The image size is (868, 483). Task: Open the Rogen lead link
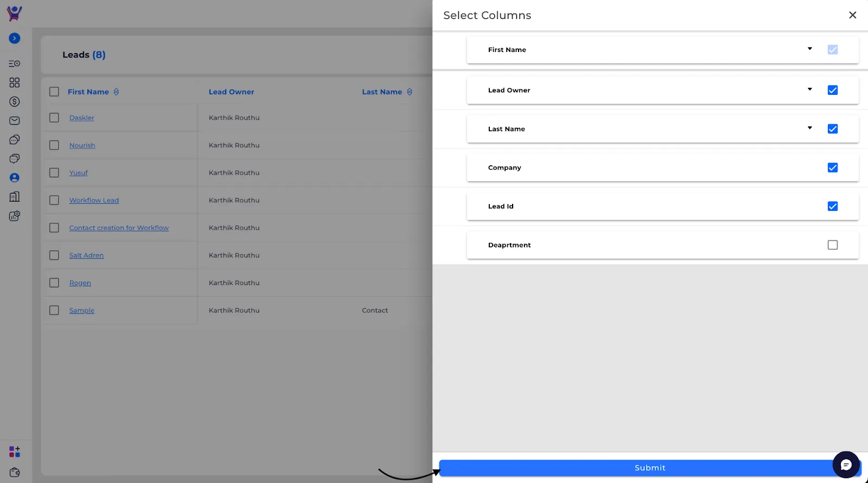click(x=80, y=283)
